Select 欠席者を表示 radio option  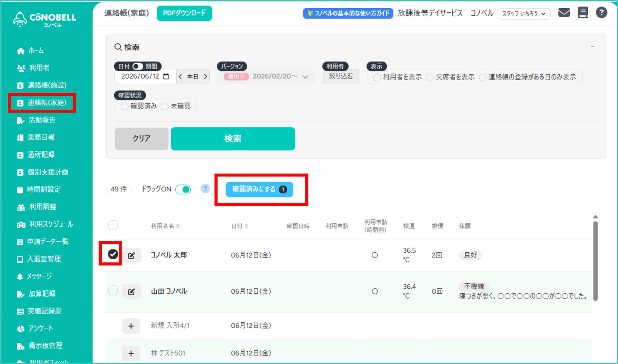(430, 77)
